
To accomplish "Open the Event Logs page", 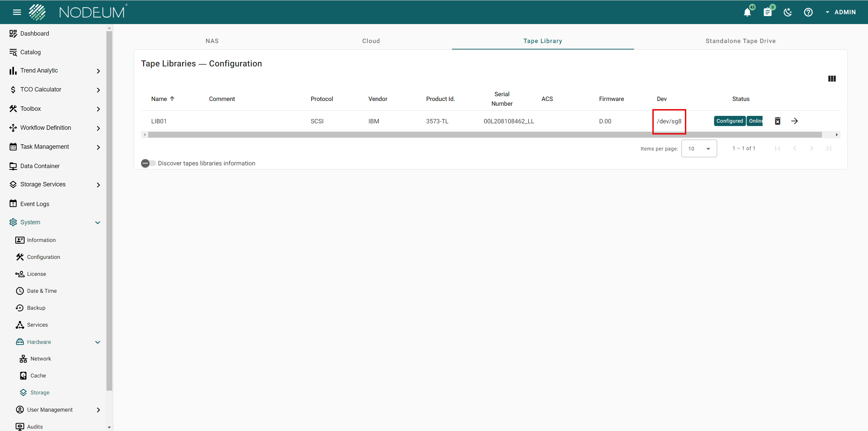I will [35, 204].
